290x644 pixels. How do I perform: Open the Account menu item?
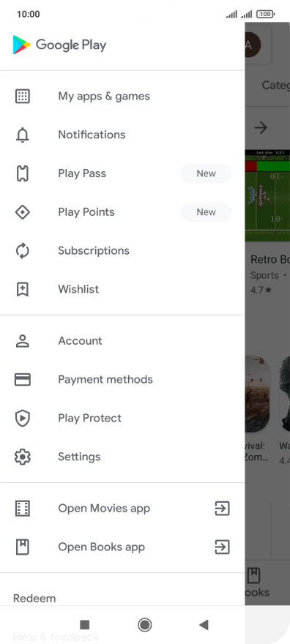coord(122,341)
